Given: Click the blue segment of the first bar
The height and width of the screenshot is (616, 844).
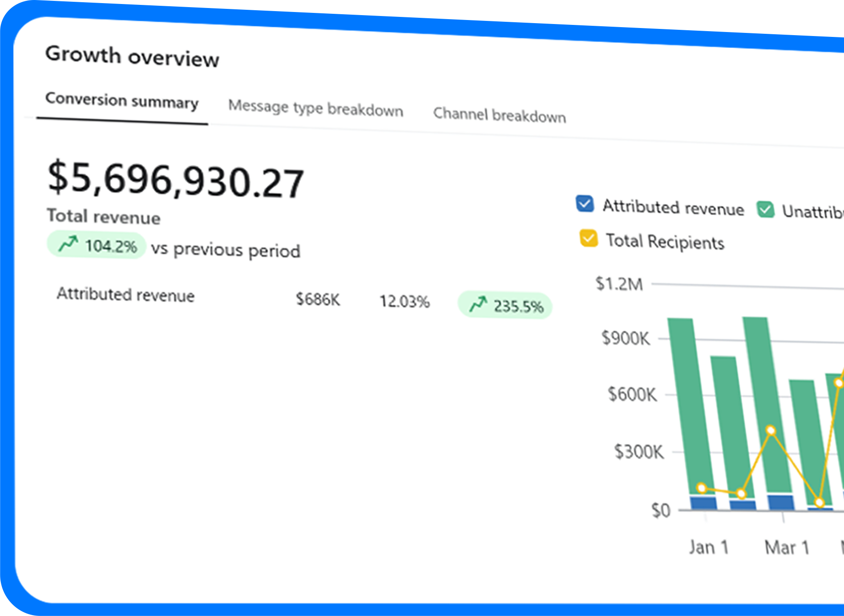Looking at the screenshot, I should (703, 503).
